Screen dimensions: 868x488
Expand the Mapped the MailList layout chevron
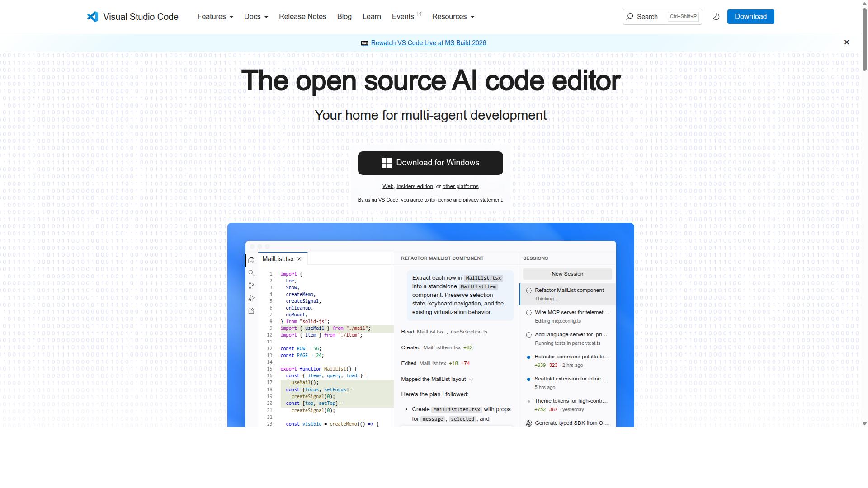click(x=471, y=380)
